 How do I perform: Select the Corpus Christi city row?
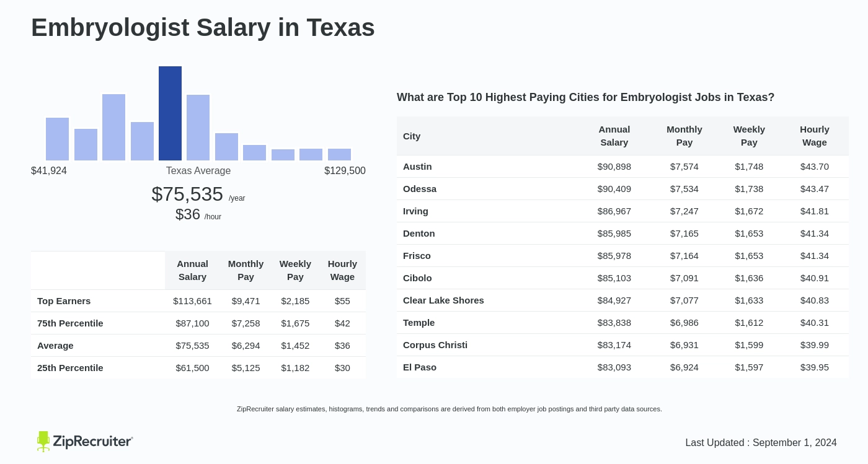click(623, 345)
